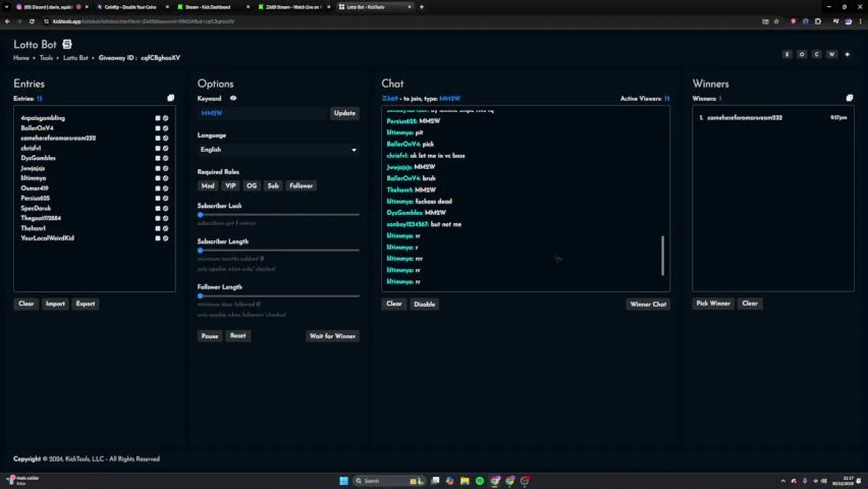Copy the entries list using copy icon
Viewport: 868px width, 489px height.
pos(170,98)
